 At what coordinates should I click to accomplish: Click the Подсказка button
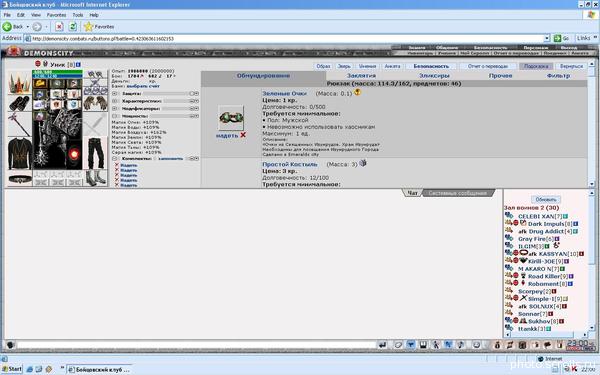pos(536,66)
